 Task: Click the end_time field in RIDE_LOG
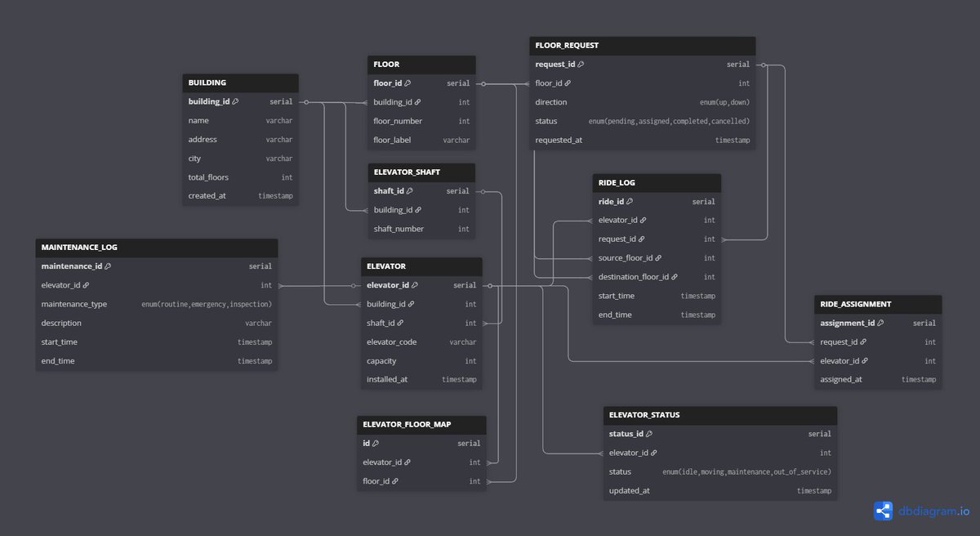pos(657,315)
